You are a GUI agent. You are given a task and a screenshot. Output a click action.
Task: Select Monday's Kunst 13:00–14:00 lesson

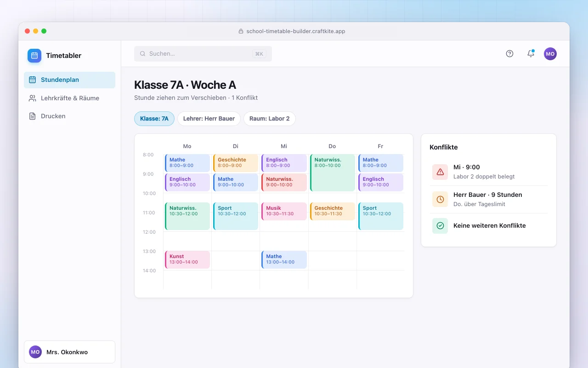tap(187, 259)
